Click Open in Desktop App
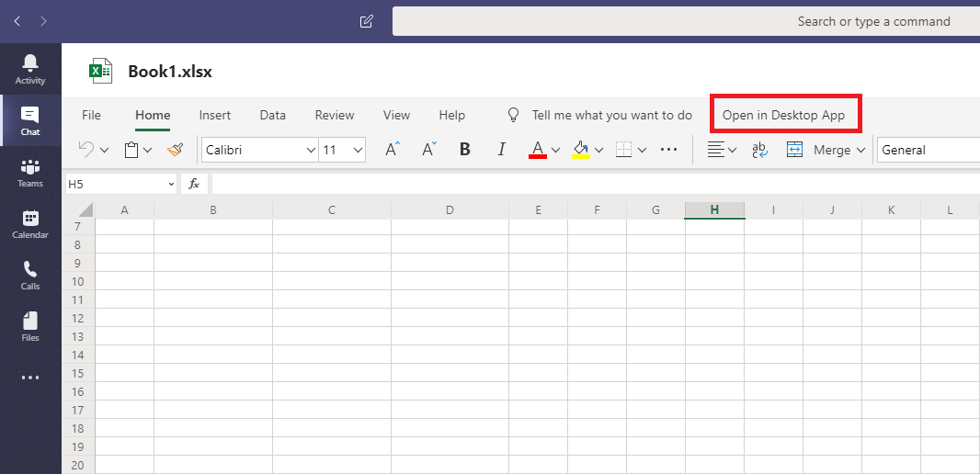 784,115
